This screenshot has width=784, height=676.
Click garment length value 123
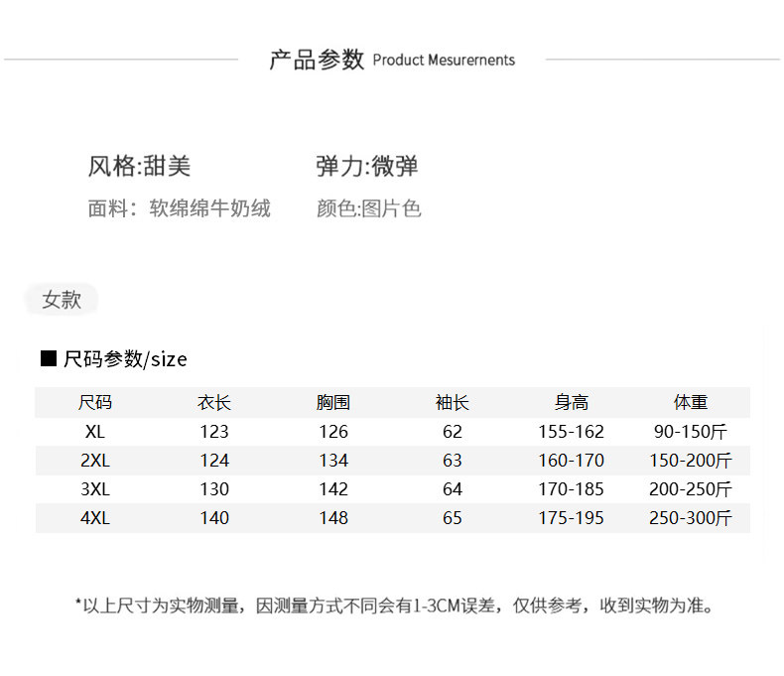[x=214, y=432]
